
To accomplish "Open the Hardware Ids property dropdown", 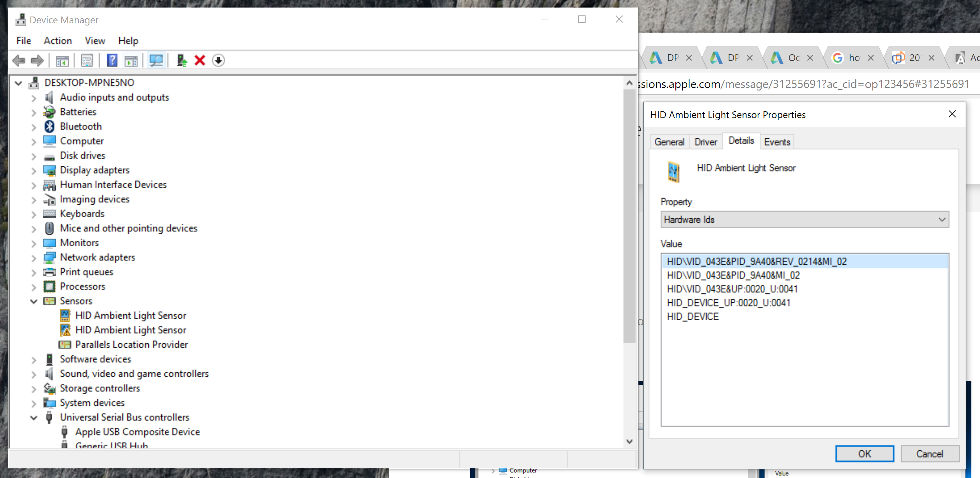I will click(x=804, y=219).
